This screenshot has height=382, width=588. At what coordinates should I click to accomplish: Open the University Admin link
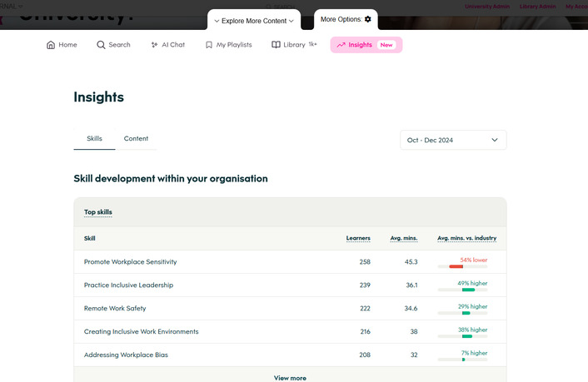(x=487, y=7)
